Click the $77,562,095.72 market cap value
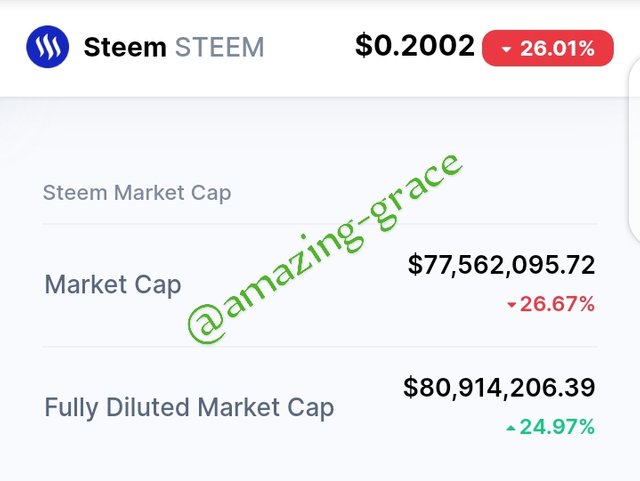The image size is (640, 481). tap(501, 265)
